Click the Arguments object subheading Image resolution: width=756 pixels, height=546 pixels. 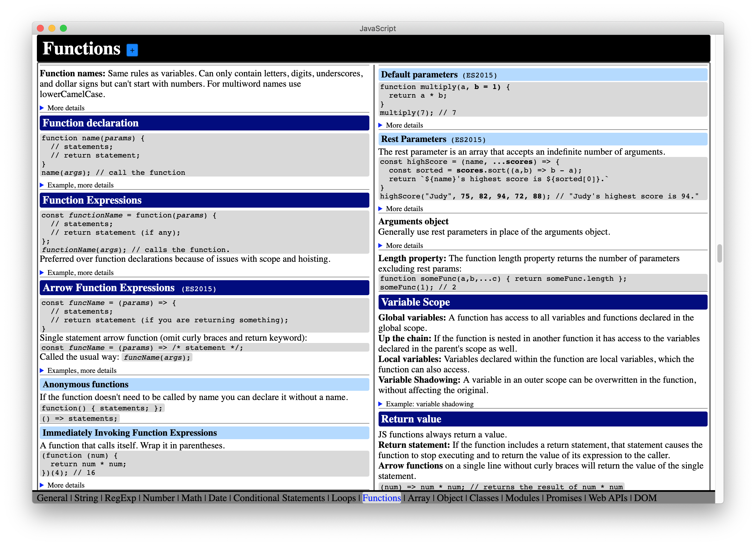[413, 221]
